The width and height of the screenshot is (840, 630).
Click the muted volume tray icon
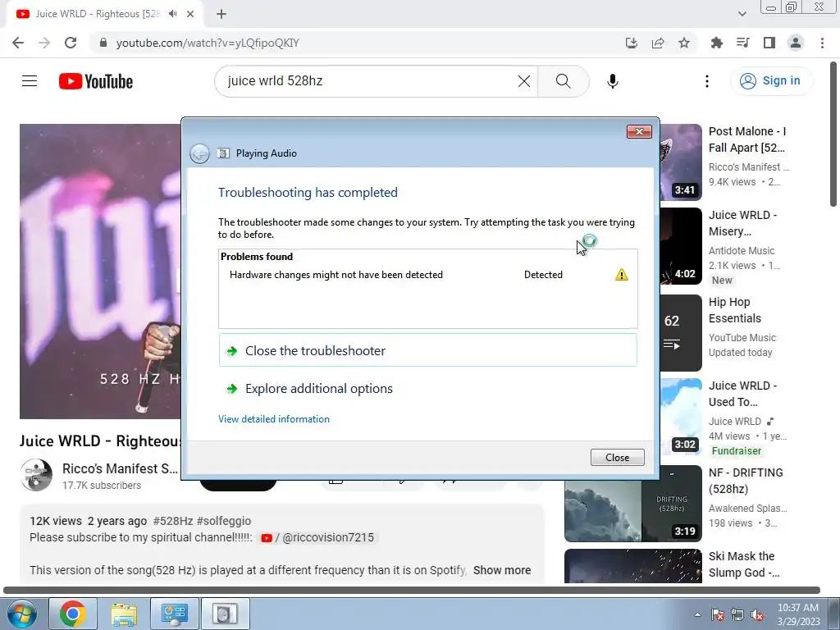pos(757,614)
